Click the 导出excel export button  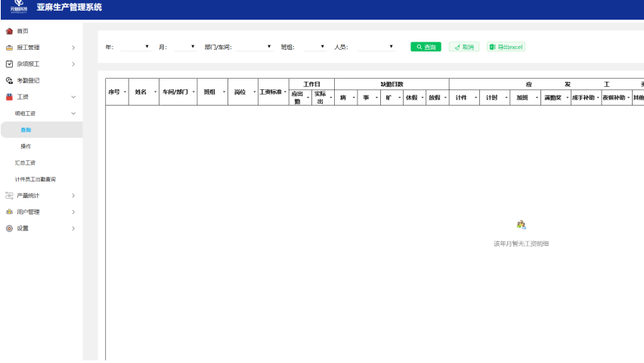(x=506, y=47)
